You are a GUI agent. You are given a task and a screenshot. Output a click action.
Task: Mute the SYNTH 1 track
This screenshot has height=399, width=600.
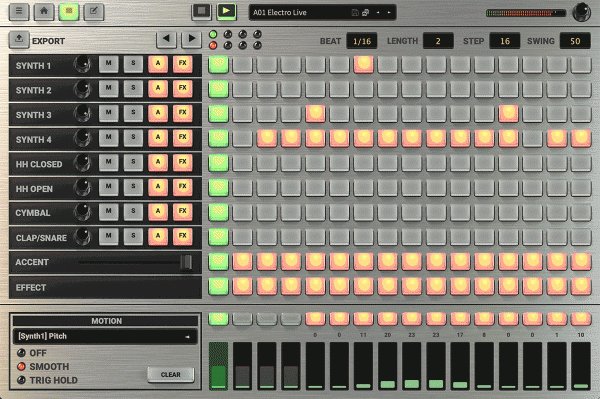point(109,64)
